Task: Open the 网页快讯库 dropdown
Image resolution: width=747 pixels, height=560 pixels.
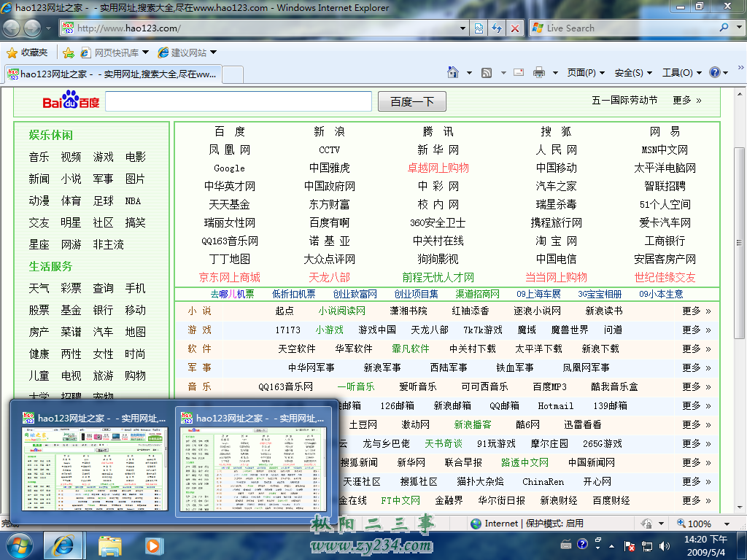Action: [115, 52]
